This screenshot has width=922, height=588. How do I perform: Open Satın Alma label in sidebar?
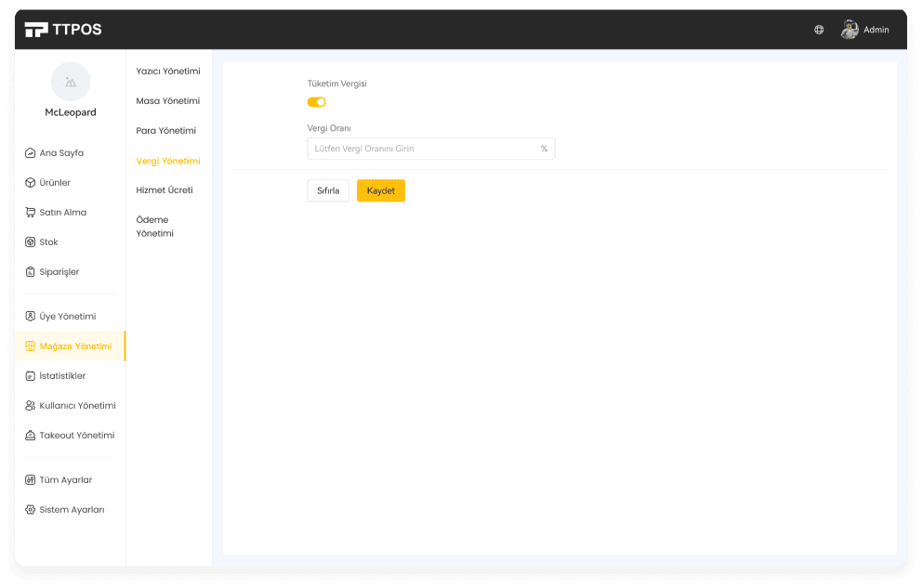pos(63,213)
